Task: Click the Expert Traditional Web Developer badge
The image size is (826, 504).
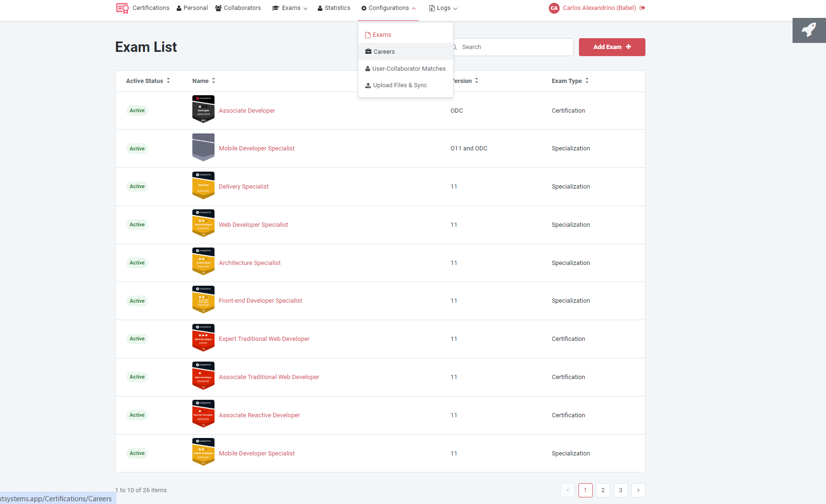Action: pyautogui.click(x=203, y=338)
